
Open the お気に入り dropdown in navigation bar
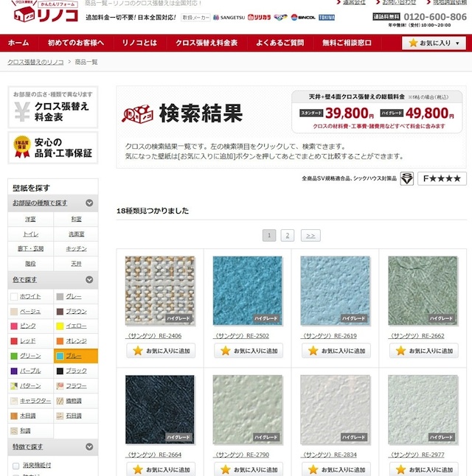click(434, 43)
